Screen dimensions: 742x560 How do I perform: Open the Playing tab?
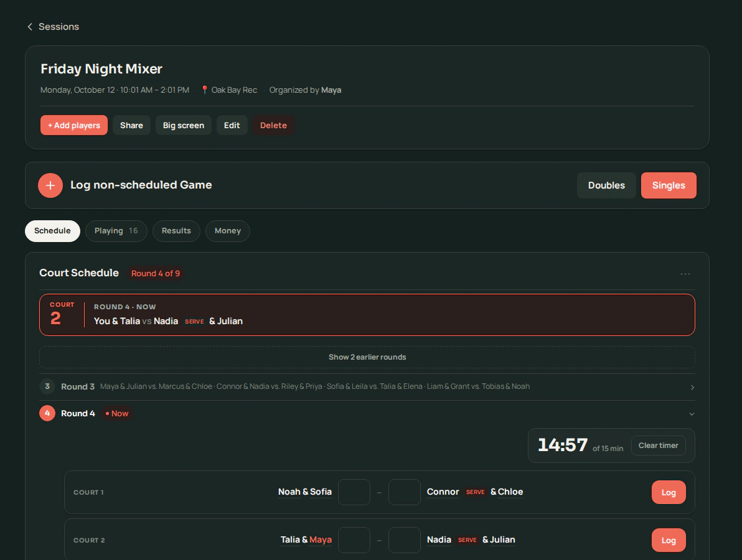point(116,231)
